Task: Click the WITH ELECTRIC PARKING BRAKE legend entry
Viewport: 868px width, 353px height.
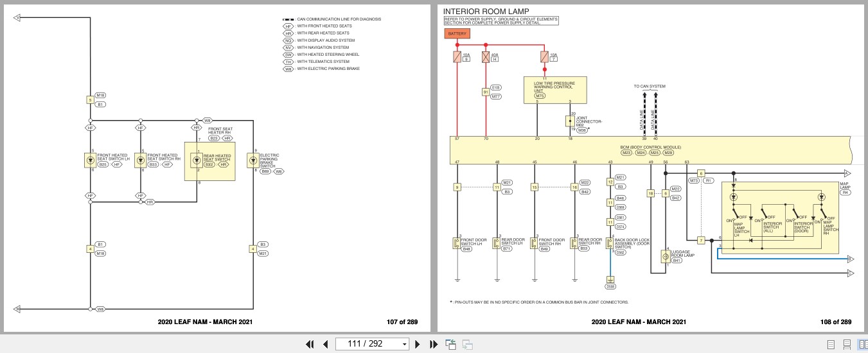Action: pyautogui.click(x=321, y=69)
